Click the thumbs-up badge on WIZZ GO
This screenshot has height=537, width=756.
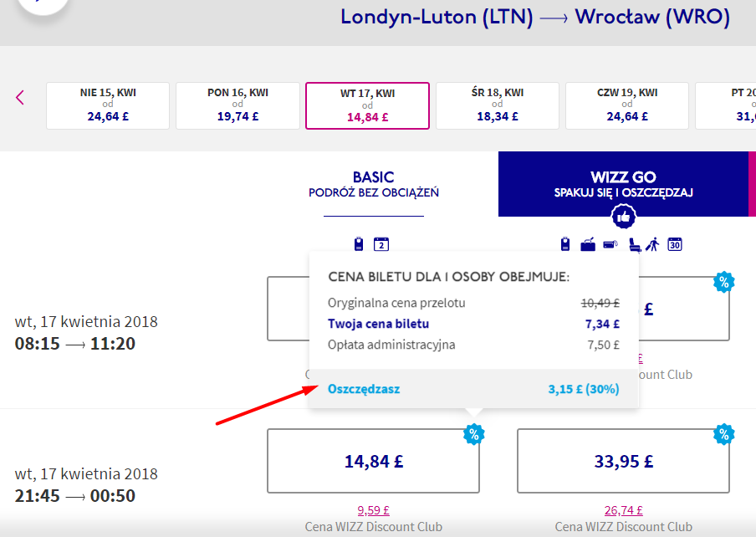[624, 217]
